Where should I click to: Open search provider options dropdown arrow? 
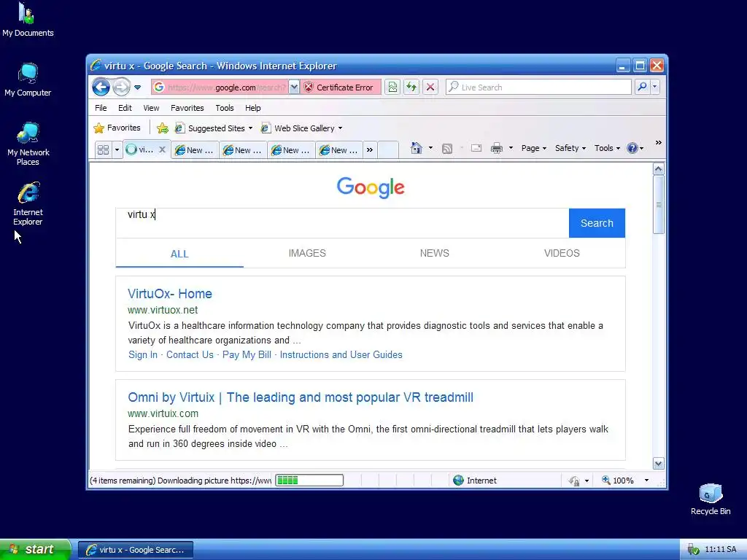click(655, 87)
